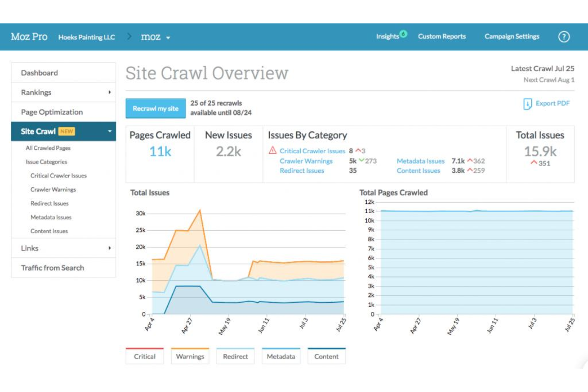
Task: Click the Export PDF link
Action: point(553,103)
